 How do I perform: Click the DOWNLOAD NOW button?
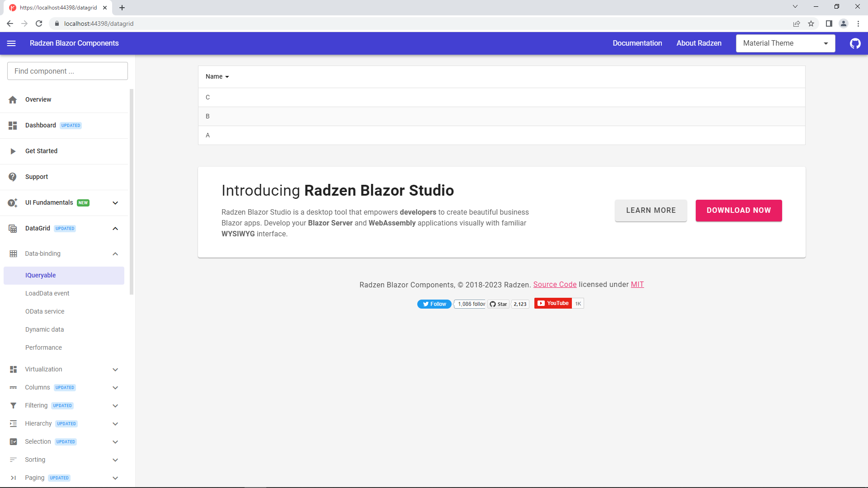(738, 210)
